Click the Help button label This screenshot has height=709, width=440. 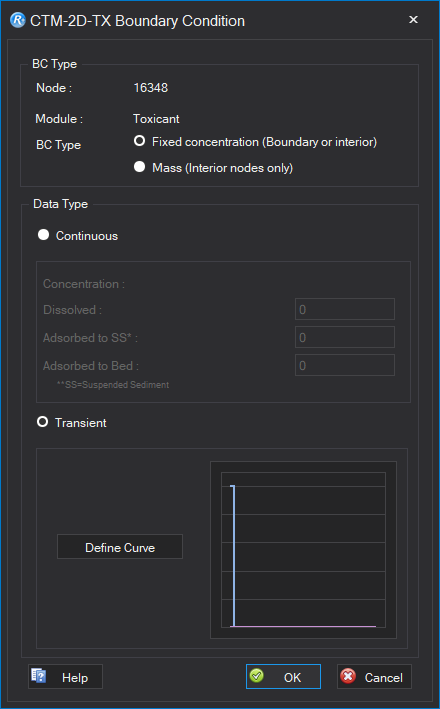[75, 677]
